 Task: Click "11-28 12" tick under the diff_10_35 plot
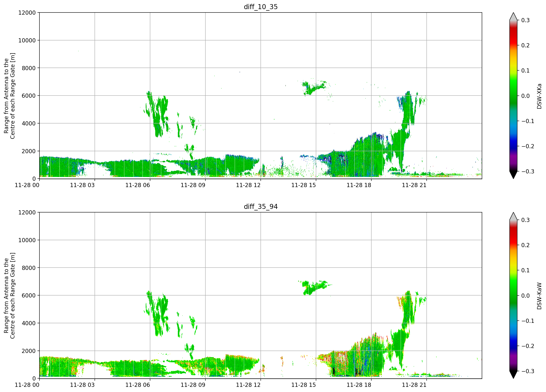pyautogui.click(x=248, y=185)
